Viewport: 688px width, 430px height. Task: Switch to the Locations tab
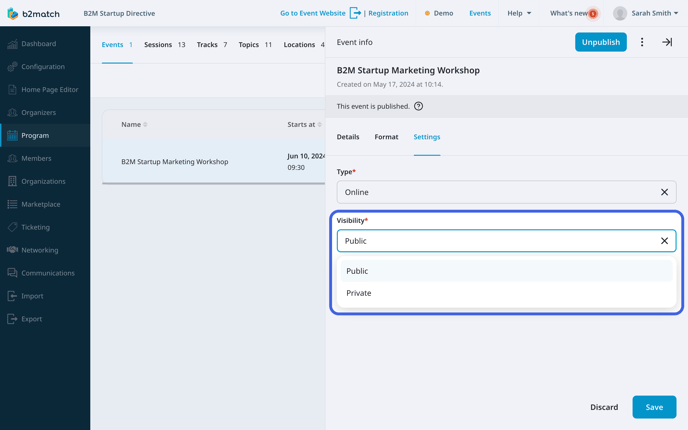304,45
